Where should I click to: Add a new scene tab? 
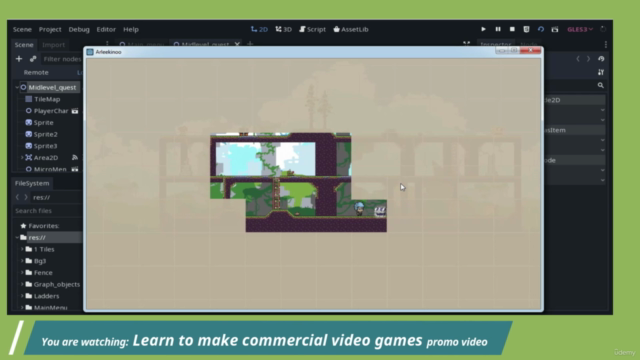click(x=250, y=44)
